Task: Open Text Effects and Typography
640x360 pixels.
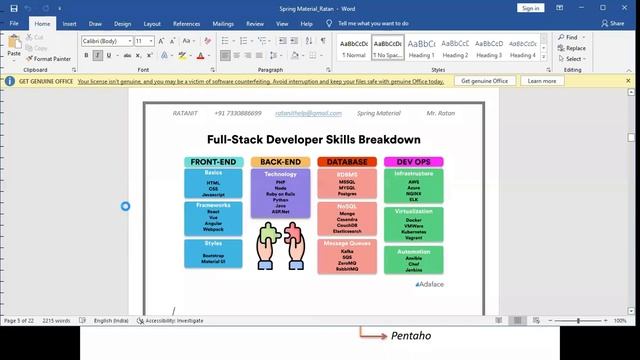Action: (x=164, y=55)
